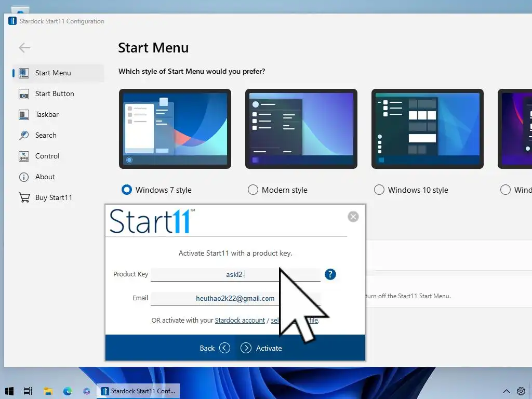Open the Windows Start button on the taskbar

(x=9, y=391)
